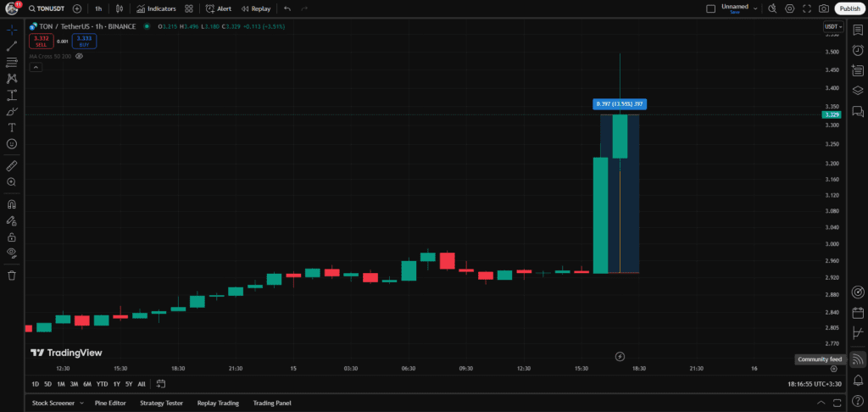Start bar Replay mode
The width and height of the screenshot is (868, 412).
pos(256,8)
